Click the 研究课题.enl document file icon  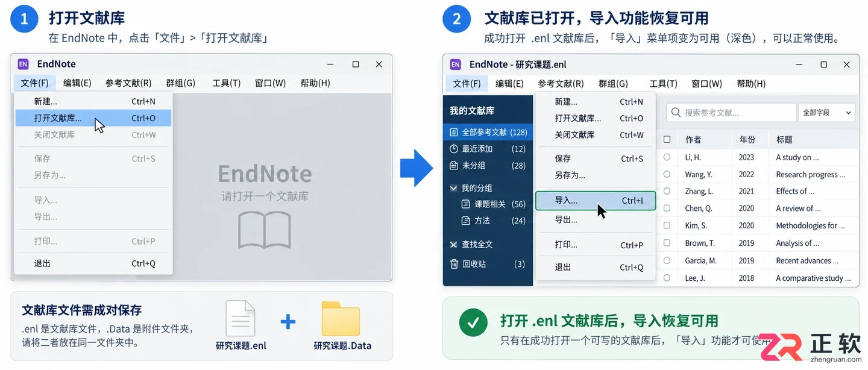coord(240,318)
